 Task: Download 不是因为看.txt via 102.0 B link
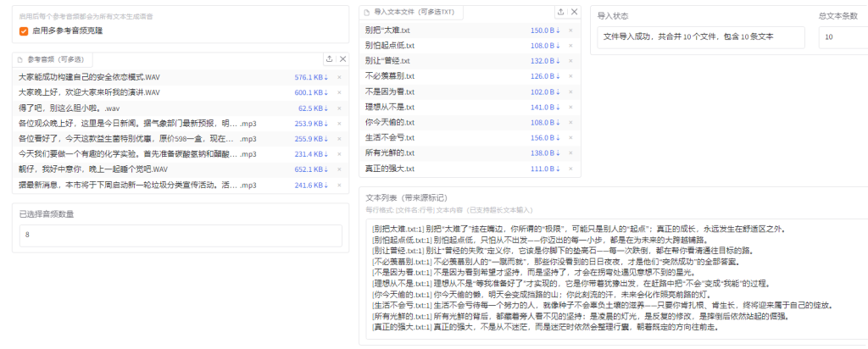point(546,91)
